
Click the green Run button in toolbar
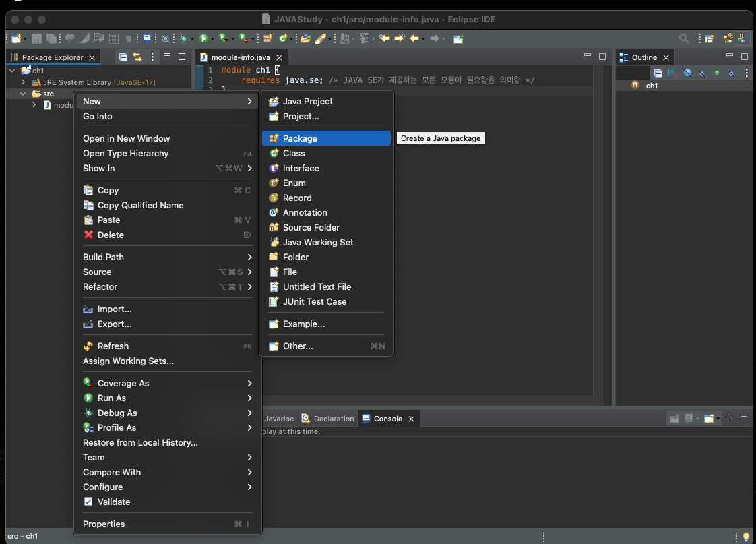(x=203, y=38)
